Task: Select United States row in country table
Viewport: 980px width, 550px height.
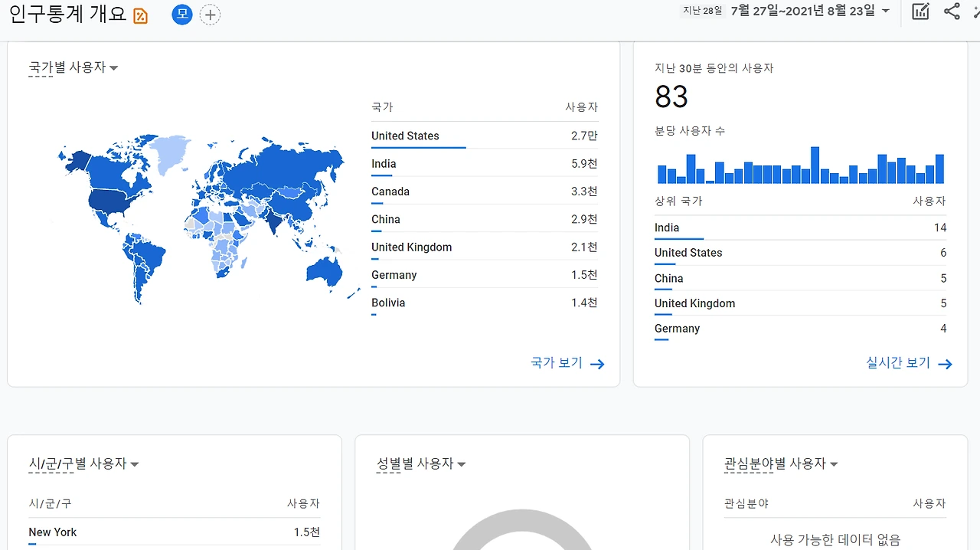Action: tap(485, 136)
